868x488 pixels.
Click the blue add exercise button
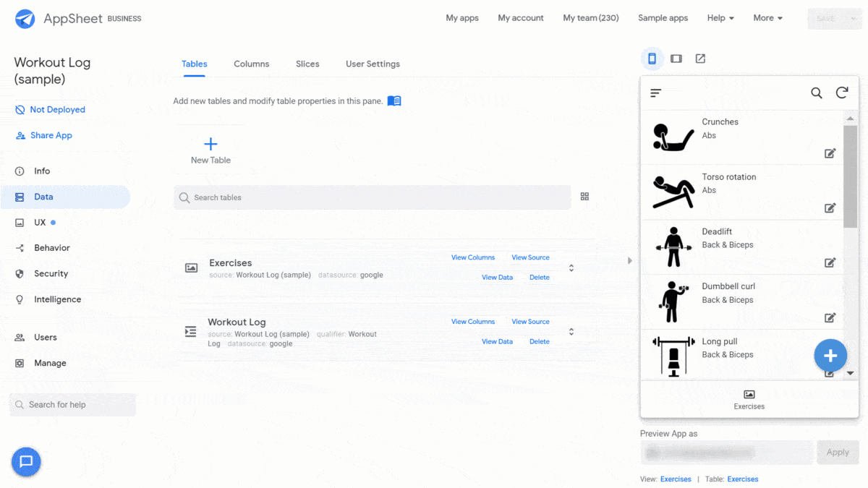point(830,355)
